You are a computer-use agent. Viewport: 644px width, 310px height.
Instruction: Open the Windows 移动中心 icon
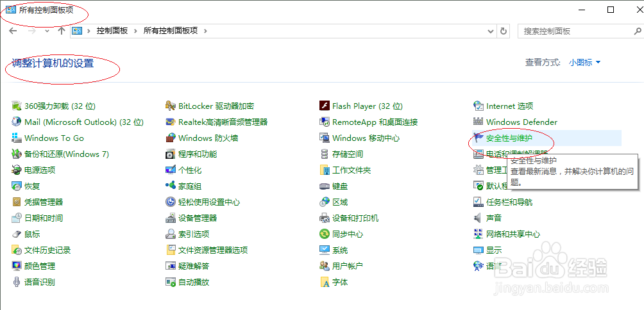325,138
